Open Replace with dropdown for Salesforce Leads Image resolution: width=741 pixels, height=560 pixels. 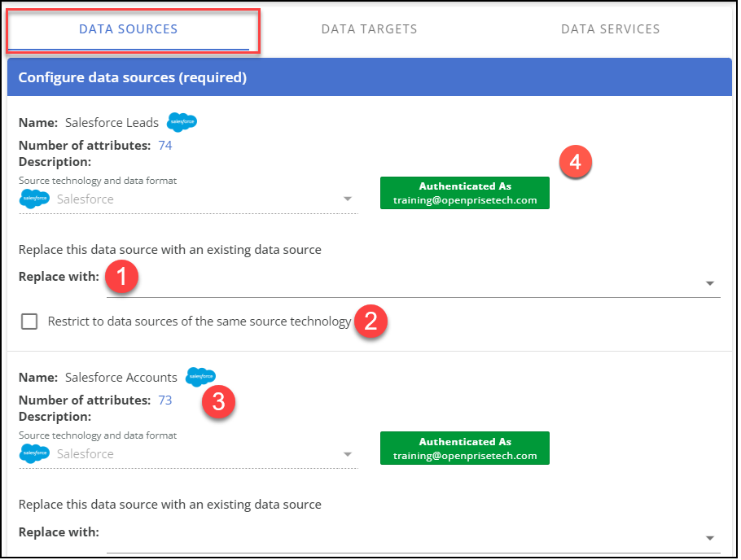414,283
